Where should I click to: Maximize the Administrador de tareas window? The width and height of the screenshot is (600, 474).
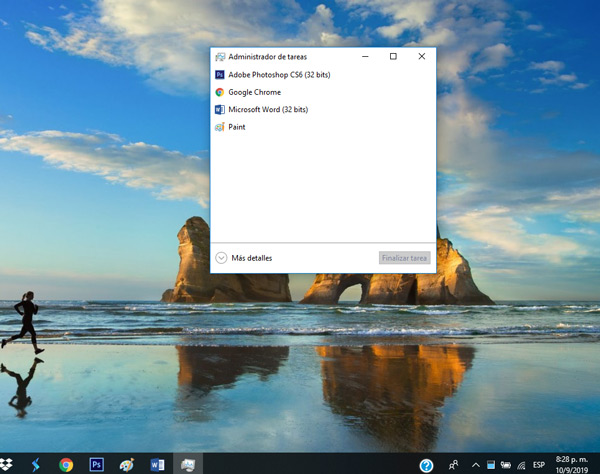pos(393,56)
